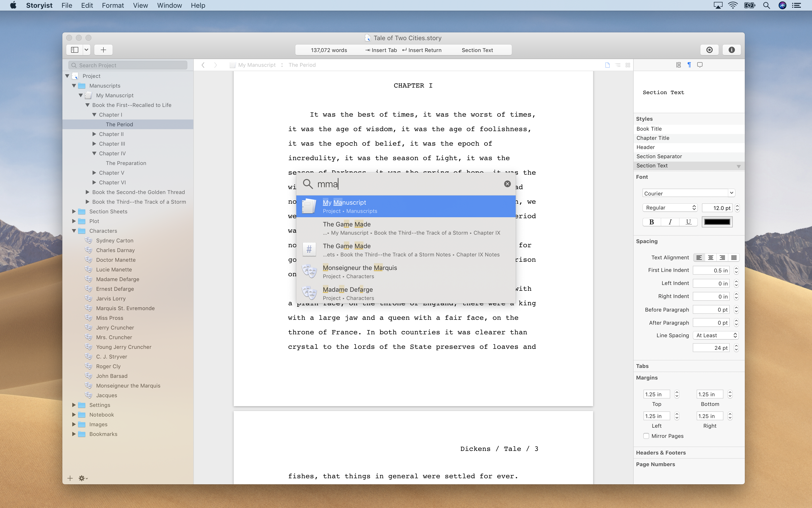Show the inspector info button

point(732,50)
